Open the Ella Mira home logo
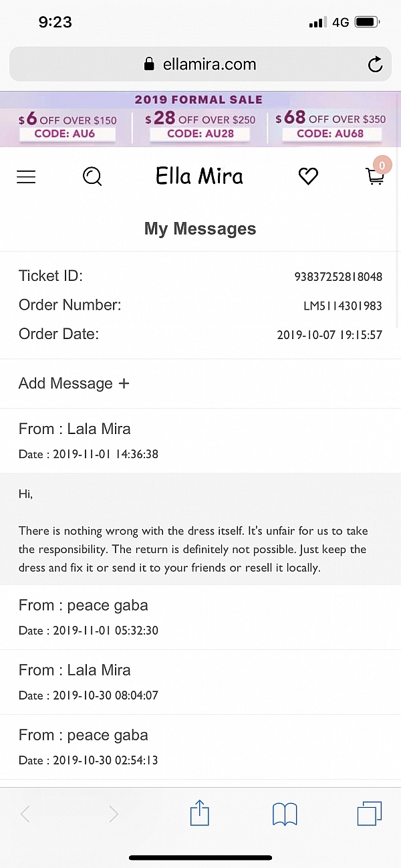The image size is (401, 868). tap(198, 176)
